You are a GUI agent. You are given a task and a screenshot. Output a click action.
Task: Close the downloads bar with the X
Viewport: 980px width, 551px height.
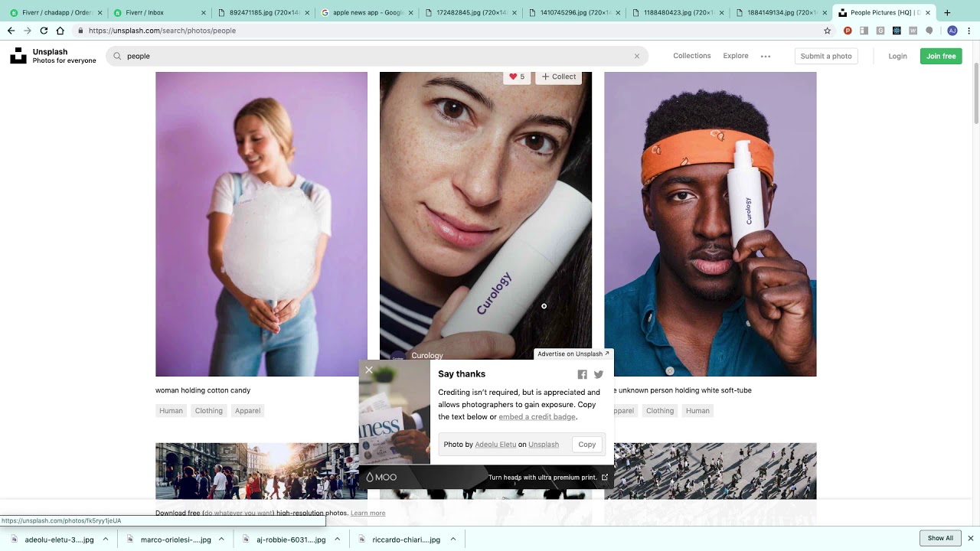tap(970, 538)
